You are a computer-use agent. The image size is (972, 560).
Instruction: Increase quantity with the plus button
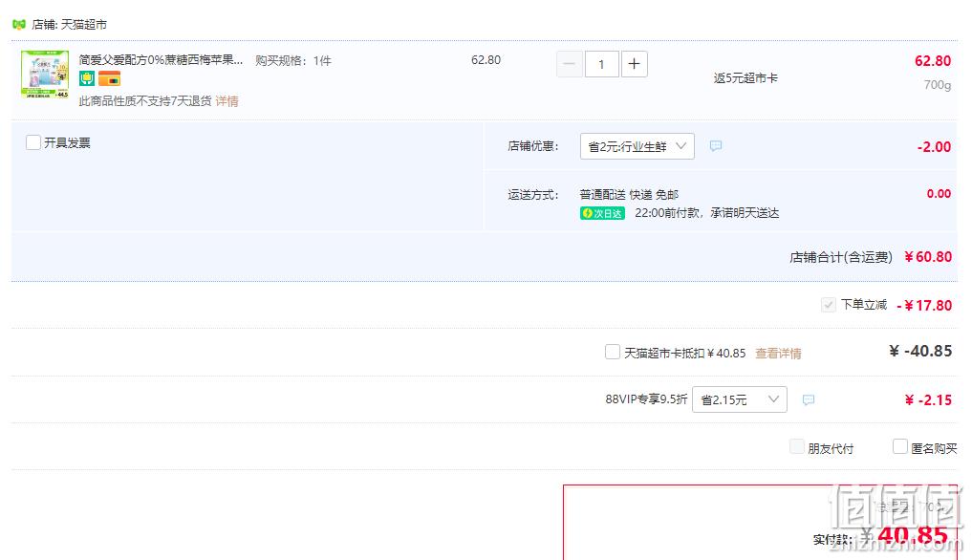click(634, 64)
